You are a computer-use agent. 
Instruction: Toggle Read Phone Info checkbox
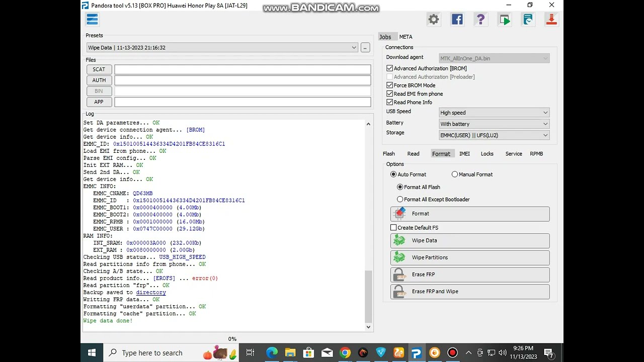coord(389,103)
